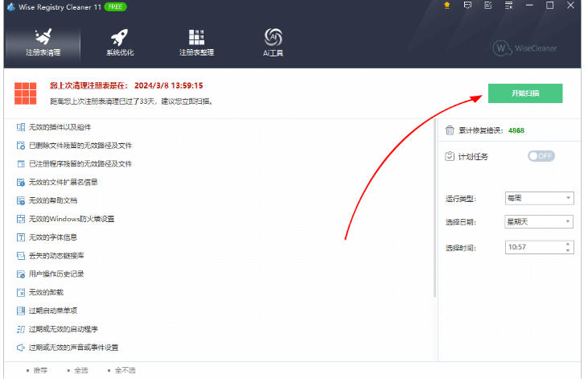Click the 注册表清理 broom icon
This screenshot has height=379, width=588.
click(x=43, y=37)
